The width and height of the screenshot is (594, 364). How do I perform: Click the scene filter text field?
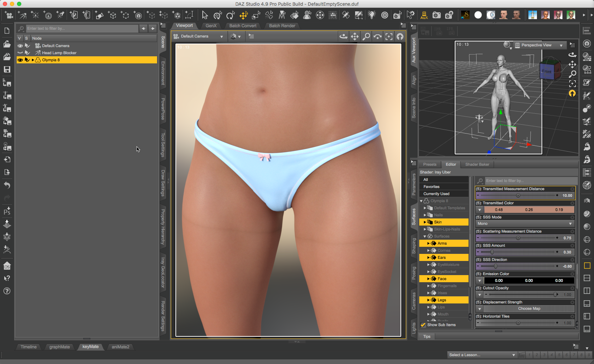click(82, 28)
